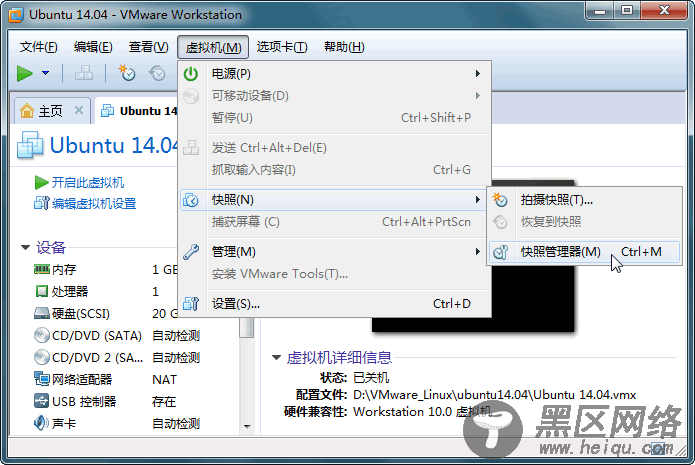The height and width of the screenshot is (465, 695).
Task: Click the wrench icon beside 管理(M)
Action: coord(191,252)
